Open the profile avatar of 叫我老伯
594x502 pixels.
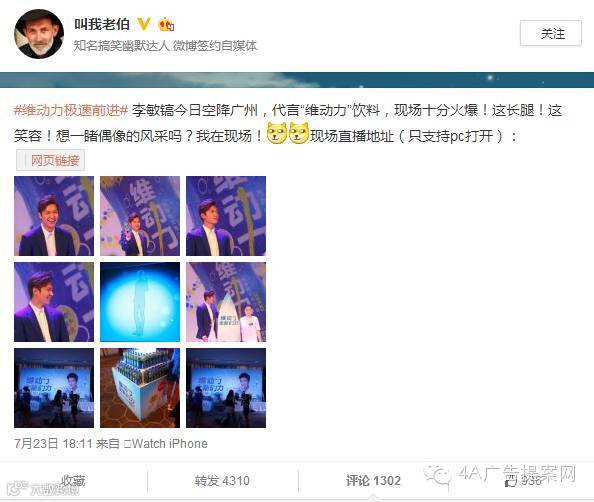pos(39,34)
